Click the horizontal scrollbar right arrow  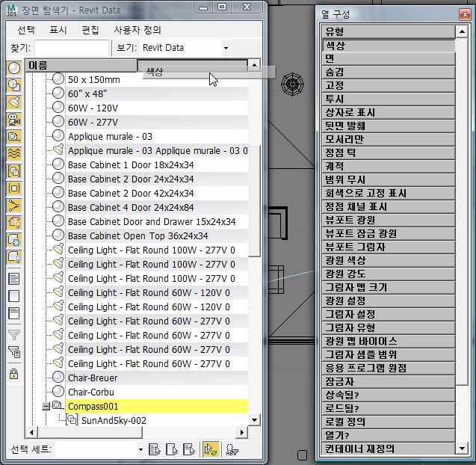tap(241, 432)
